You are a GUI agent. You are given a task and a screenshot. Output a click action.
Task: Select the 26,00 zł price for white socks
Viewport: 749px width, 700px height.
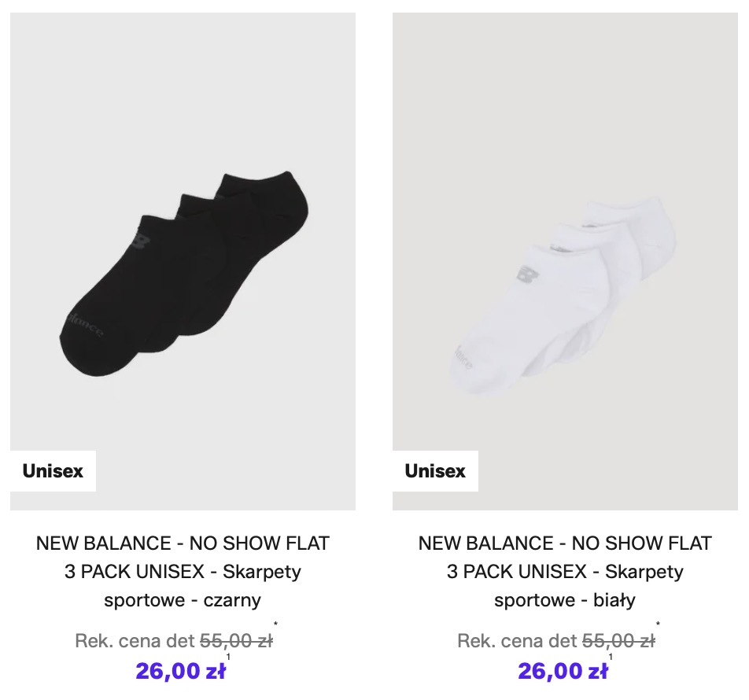pos(563,671)
